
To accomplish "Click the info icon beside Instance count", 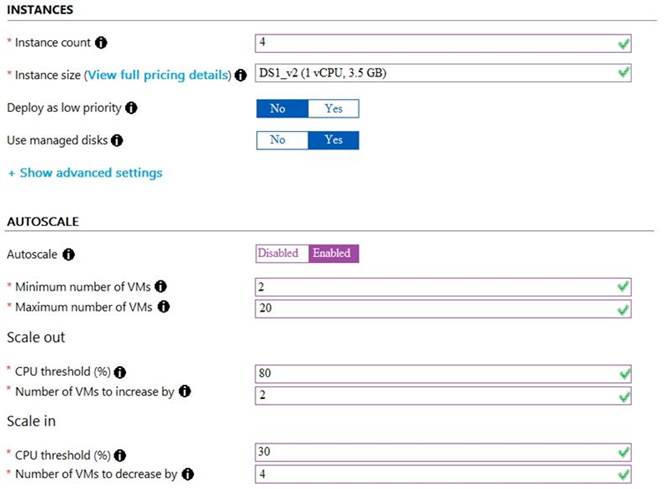I will click(101, 43).
